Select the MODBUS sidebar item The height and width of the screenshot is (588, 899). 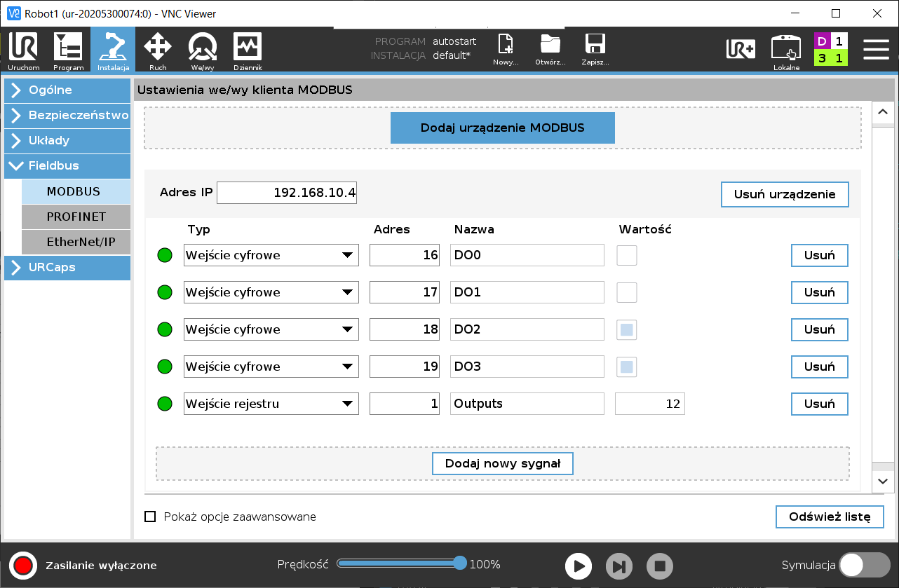click(76, 191)
